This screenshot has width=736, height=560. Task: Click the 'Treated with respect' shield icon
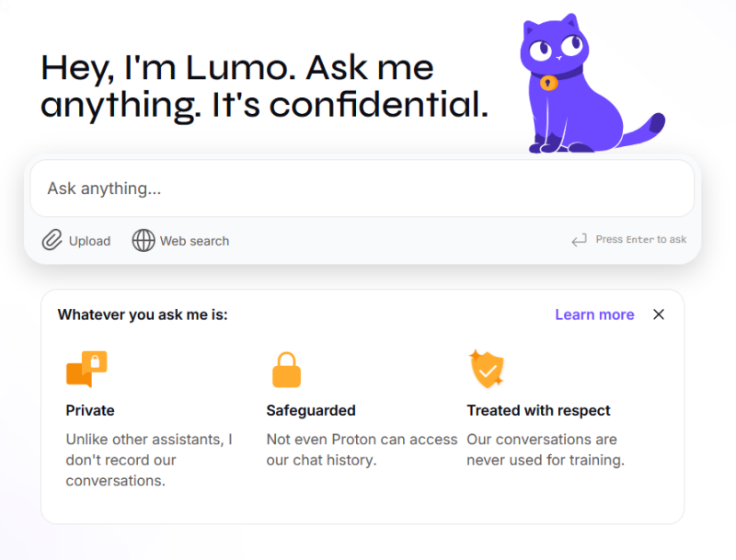click(x=486, y=368)
